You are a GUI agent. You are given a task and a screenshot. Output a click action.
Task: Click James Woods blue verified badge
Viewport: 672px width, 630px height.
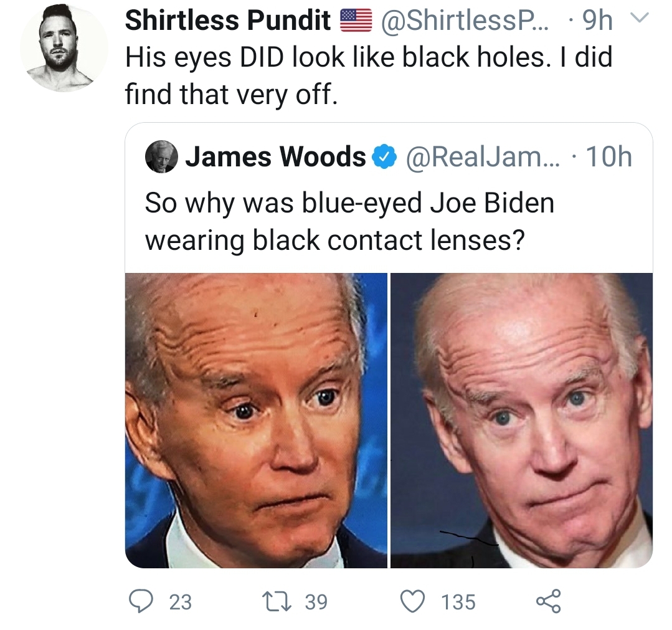384,157
